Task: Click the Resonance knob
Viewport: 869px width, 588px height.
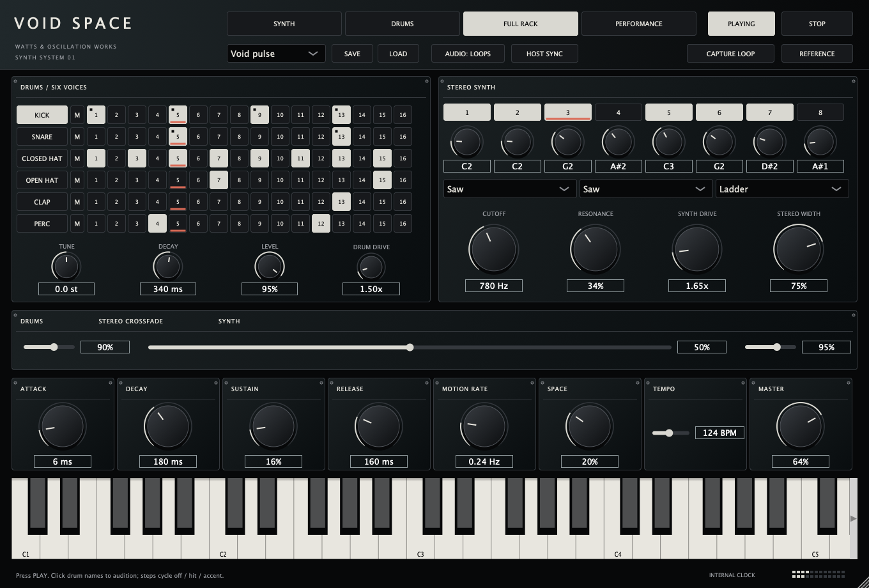Action: coord(596,249)
